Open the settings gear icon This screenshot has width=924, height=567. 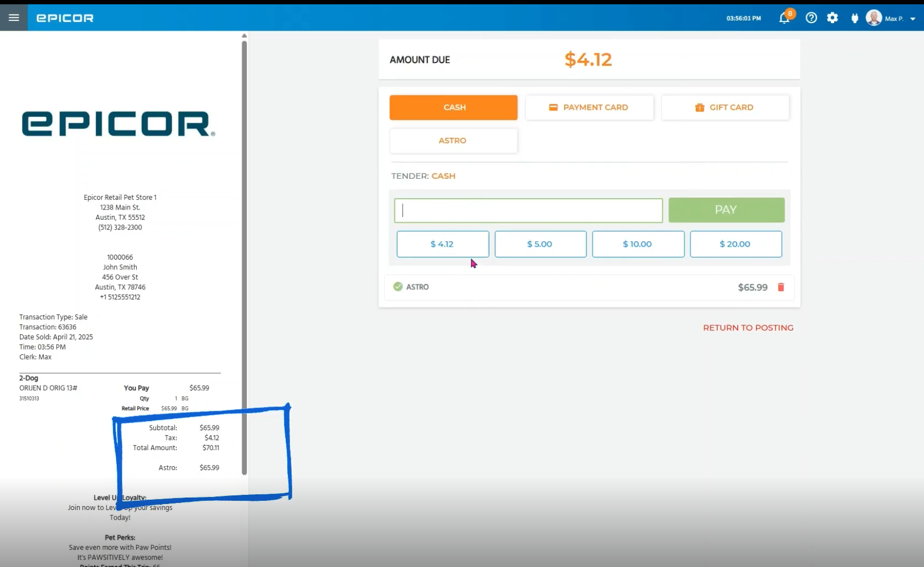click(x=832, y=18)
